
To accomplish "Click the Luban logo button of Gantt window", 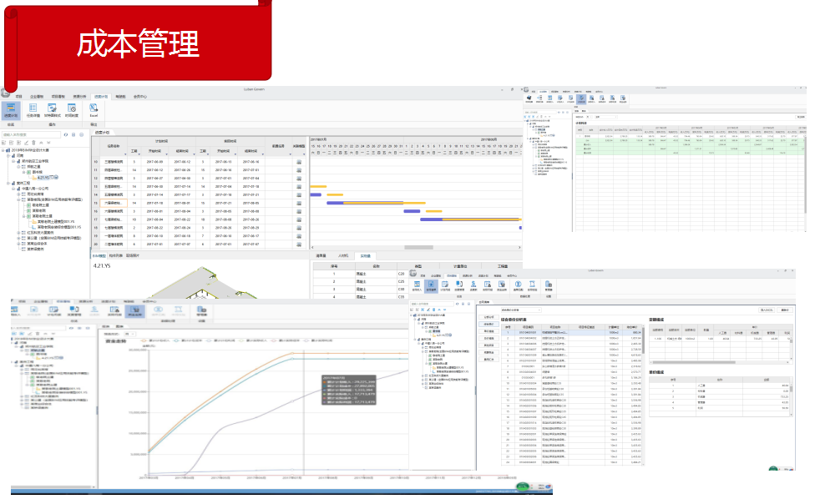I will (5, 93).
